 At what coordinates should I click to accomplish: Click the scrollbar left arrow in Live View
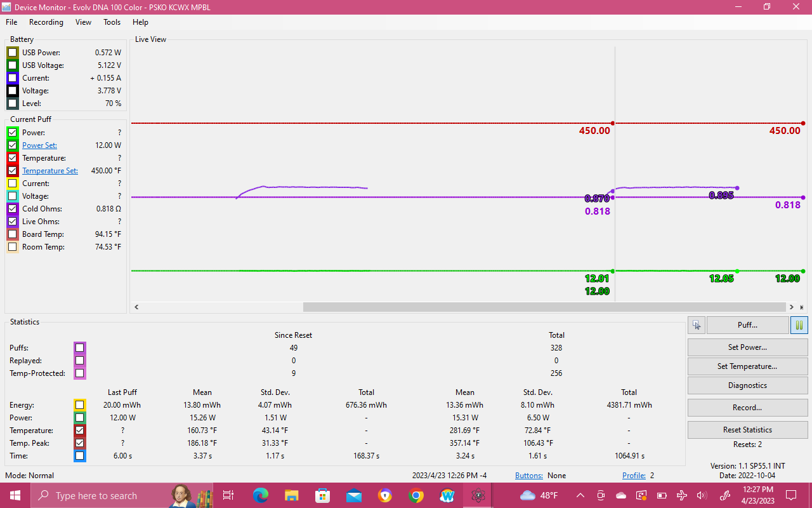pyautogui.click(x=135, y=307)
